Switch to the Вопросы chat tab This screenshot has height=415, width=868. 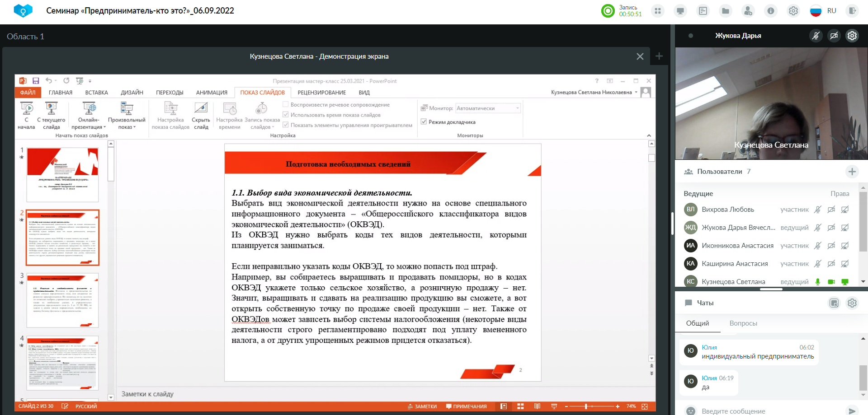[x=743, y=323]
